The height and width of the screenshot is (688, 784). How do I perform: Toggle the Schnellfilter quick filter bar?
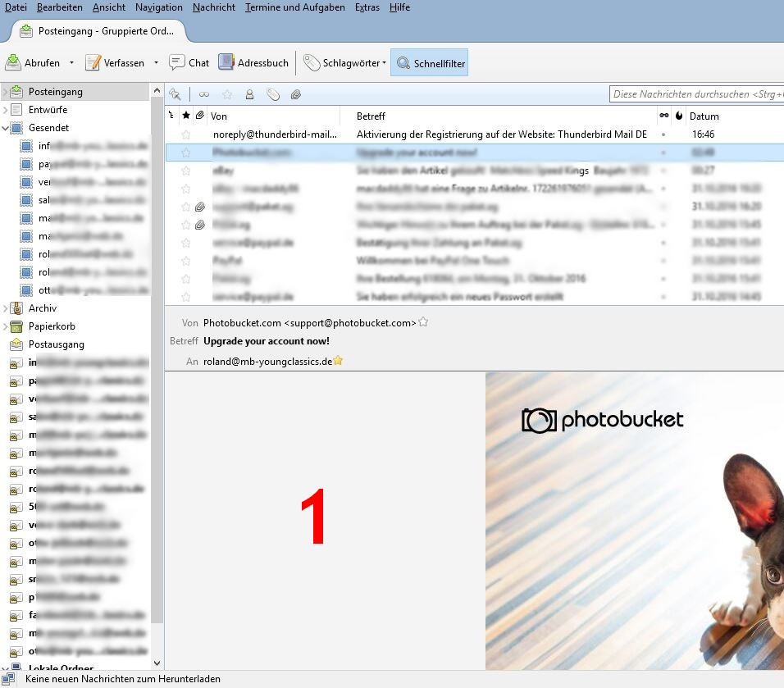430,63
